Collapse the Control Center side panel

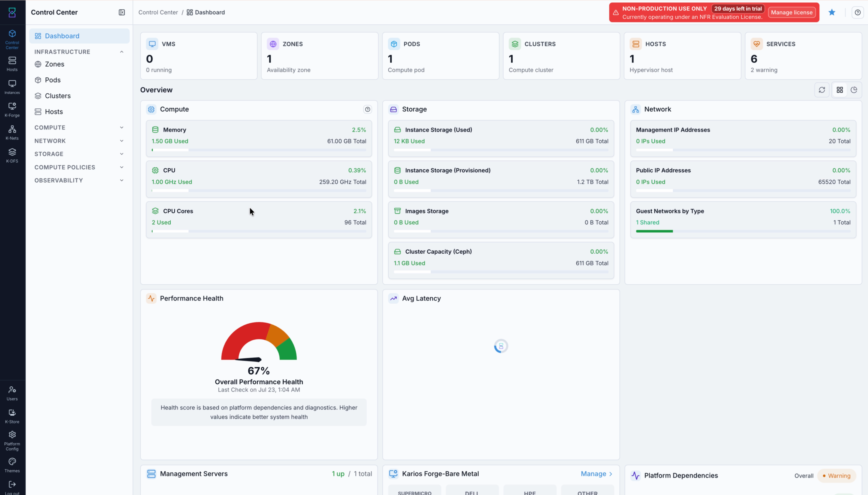122,12
